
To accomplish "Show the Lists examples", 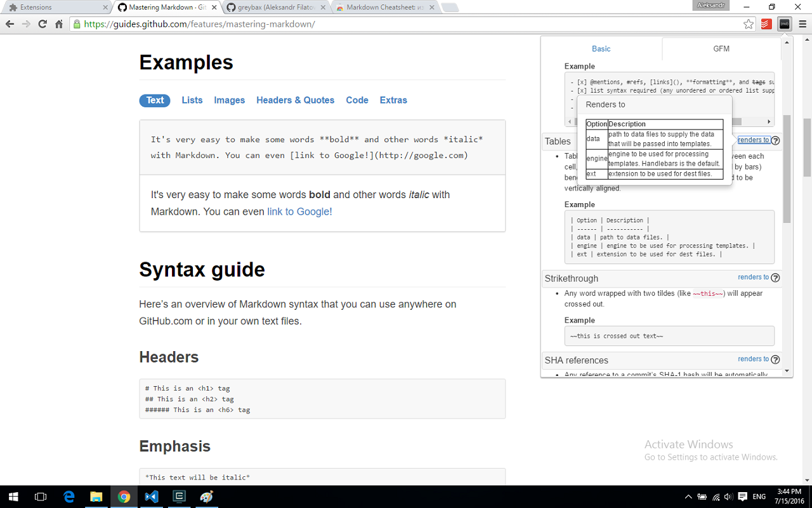I will coord(192,100).
